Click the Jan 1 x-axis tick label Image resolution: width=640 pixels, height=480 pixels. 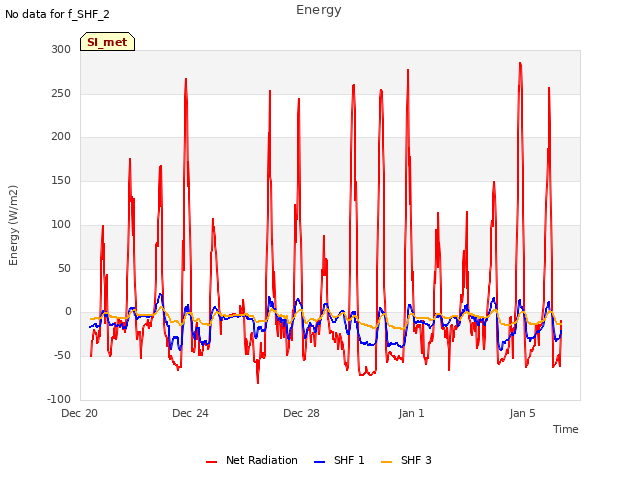point(411,413)
